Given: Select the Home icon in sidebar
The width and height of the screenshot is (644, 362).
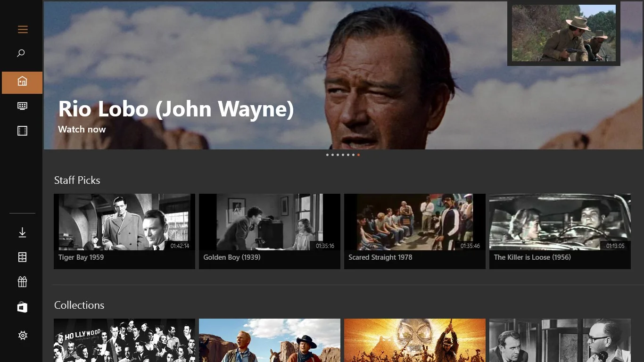Looking at the screenshot, I should click(22, 82).
